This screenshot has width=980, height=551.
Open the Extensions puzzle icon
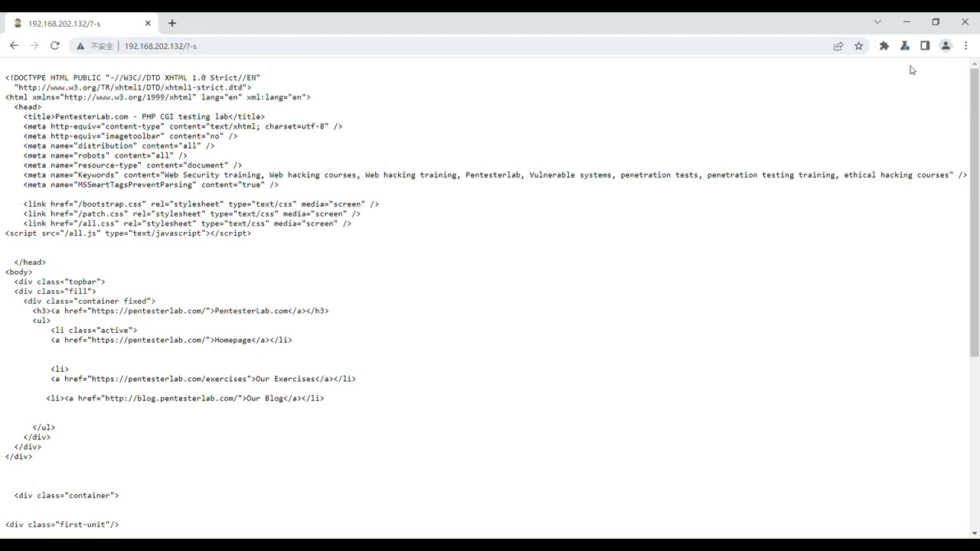(x=884, y=46)
